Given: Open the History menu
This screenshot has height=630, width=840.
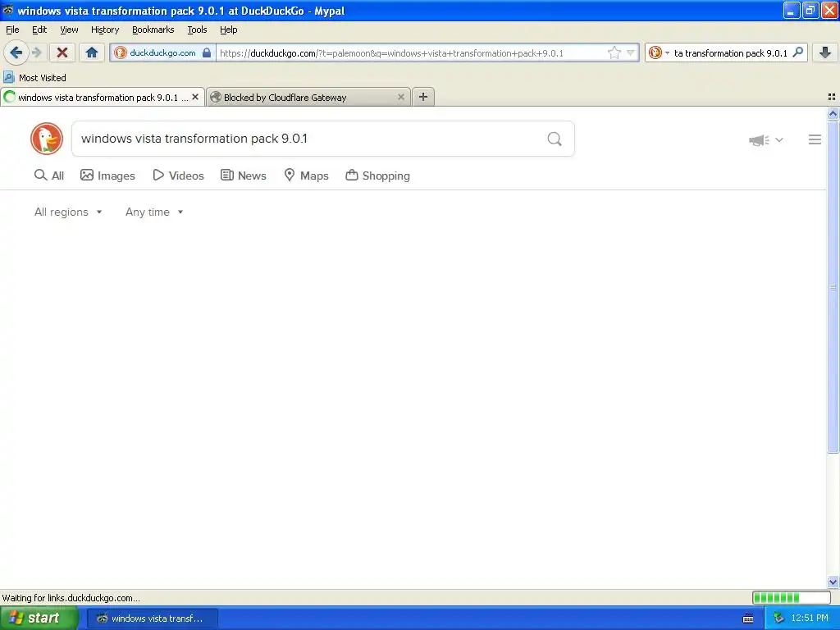Looking at the screenshot, I should 104,30.
